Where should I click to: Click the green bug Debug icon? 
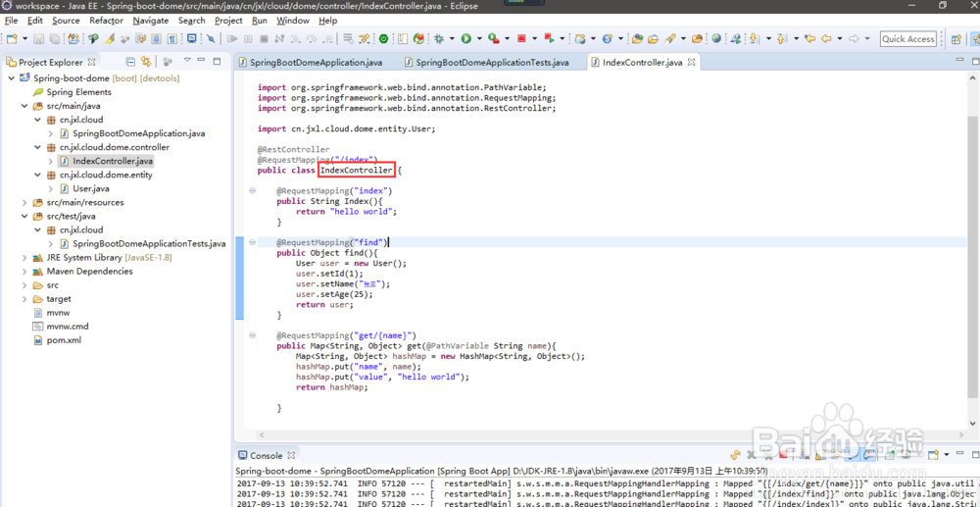439,39
